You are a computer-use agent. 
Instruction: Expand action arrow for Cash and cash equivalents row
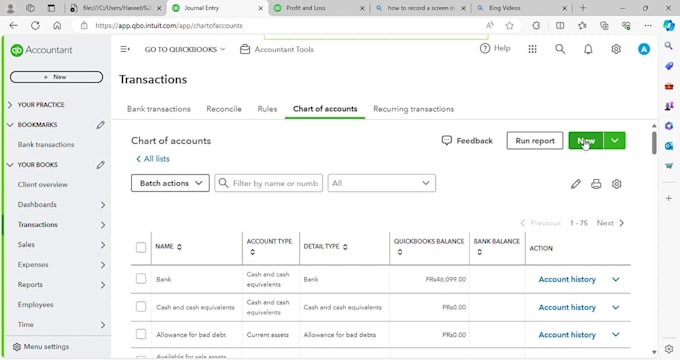[x=616, y=307]
